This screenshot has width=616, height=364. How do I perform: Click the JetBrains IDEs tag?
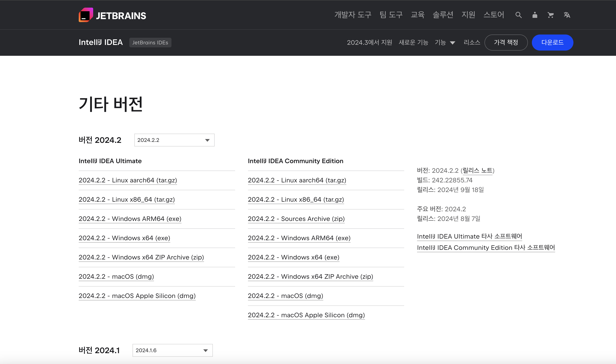150,42
